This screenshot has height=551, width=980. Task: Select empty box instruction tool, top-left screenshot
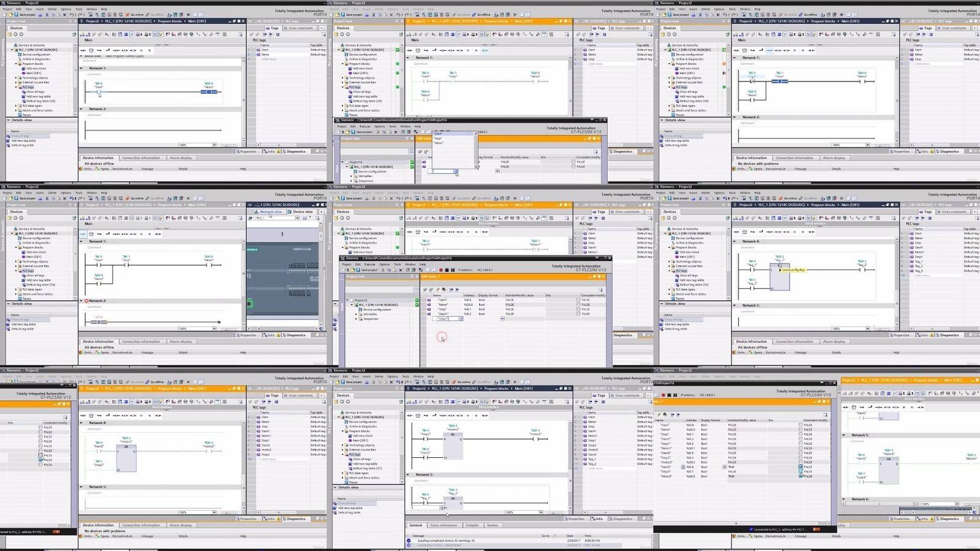click(91, 50)
